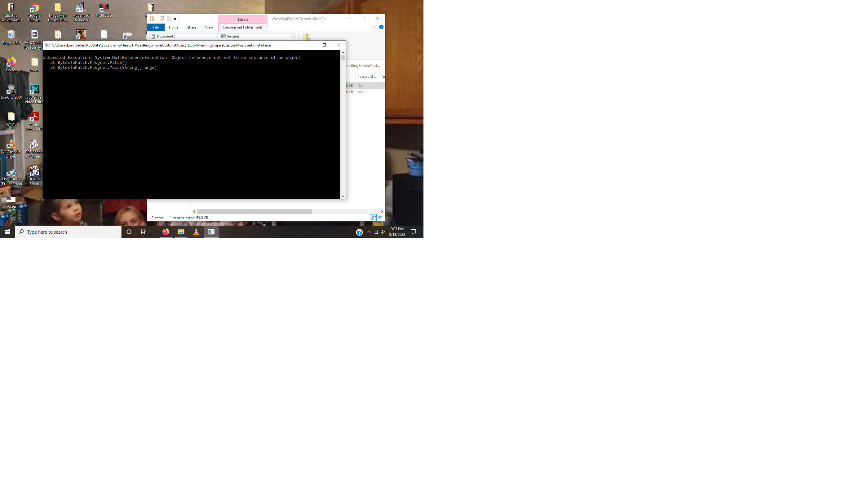Toggle the network icon in system tray

coord(376,232)
